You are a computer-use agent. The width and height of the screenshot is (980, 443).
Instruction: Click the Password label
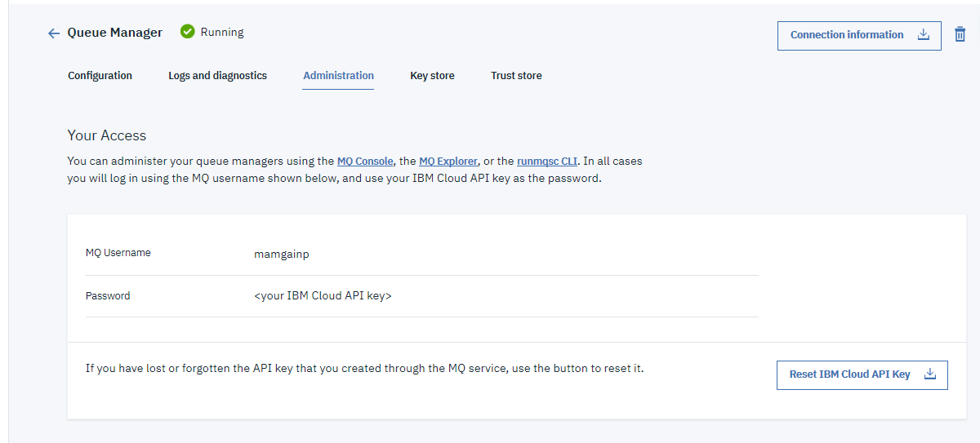click(x=108, y=296)
